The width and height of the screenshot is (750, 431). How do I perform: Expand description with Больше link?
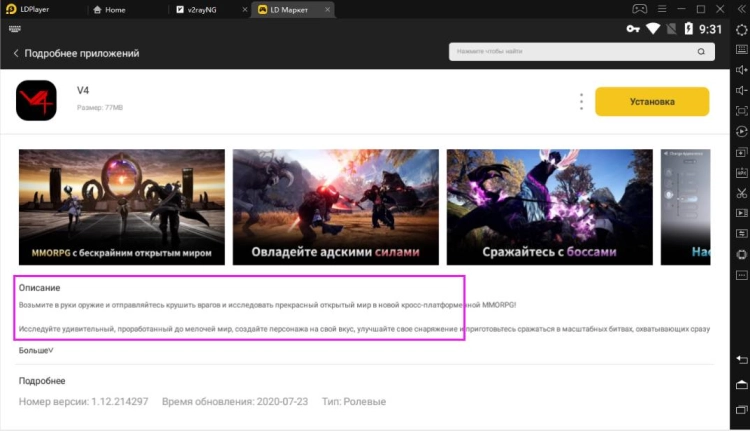36,351
